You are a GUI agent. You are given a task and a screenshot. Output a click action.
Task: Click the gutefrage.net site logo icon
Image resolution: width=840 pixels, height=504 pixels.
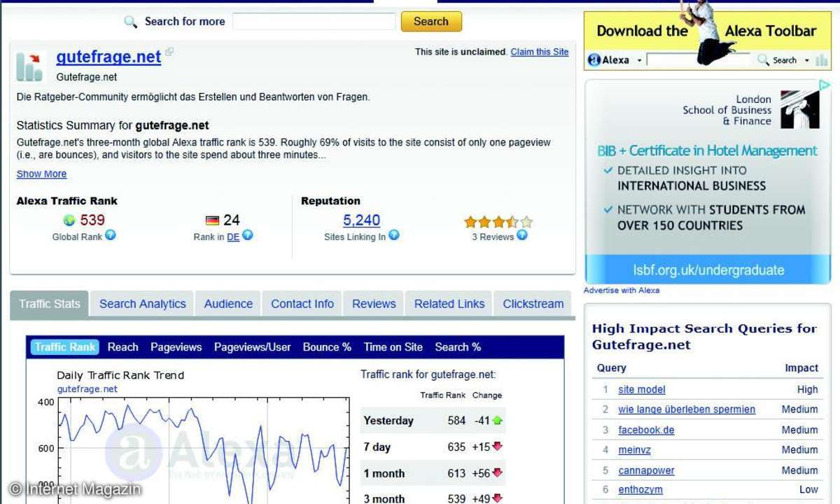pos(30,66)
